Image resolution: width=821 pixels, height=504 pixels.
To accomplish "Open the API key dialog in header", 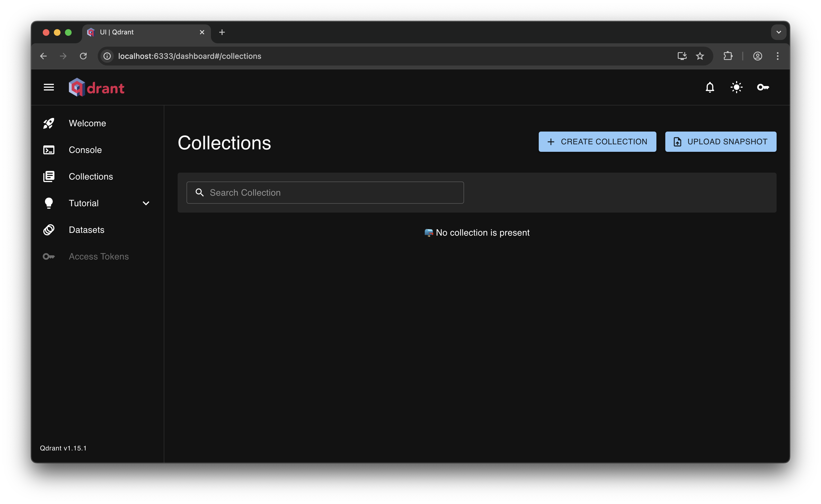I will (763, 87).
